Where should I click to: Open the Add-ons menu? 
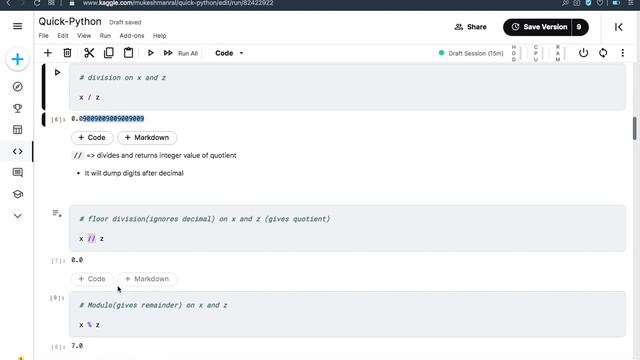coord(132,36)
